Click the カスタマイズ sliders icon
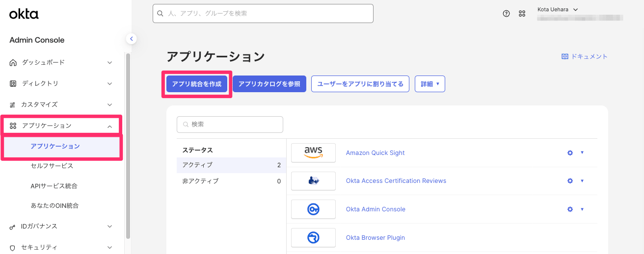Screen dimensions: 644x254 tap(13, 104)
